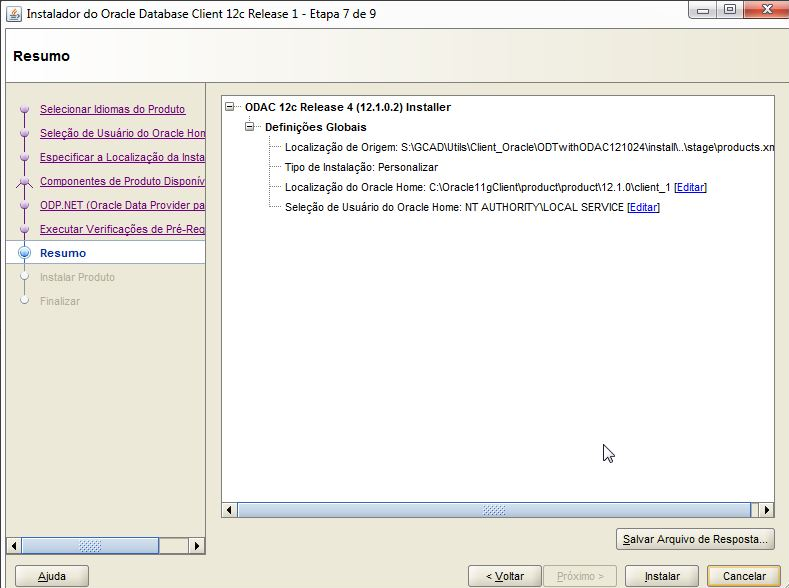Open Seleção de Usuário do Oracle Home step
This screenshot has height=588, width=789.
(x=122, y=133)
